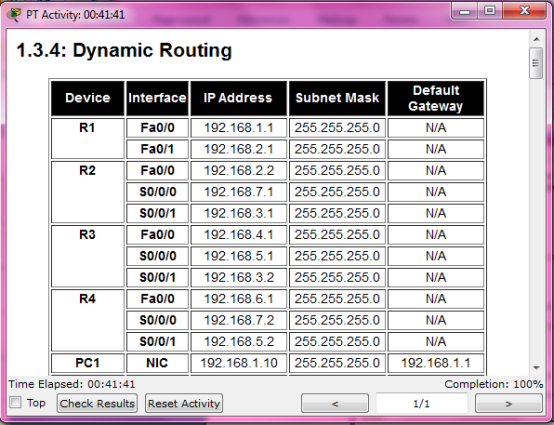Click the 1/1 page indicator field

coord(422,403)
